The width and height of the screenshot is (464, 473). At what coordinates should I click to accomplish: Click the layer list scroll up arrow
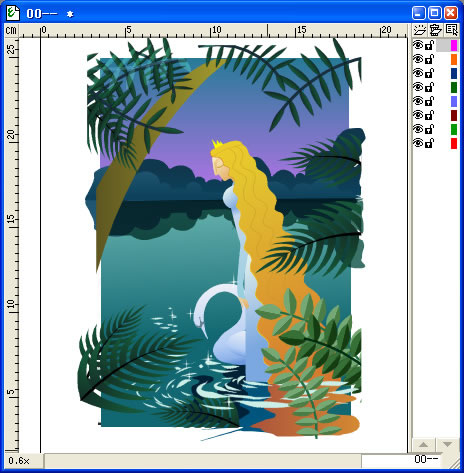tap(423, 445)
